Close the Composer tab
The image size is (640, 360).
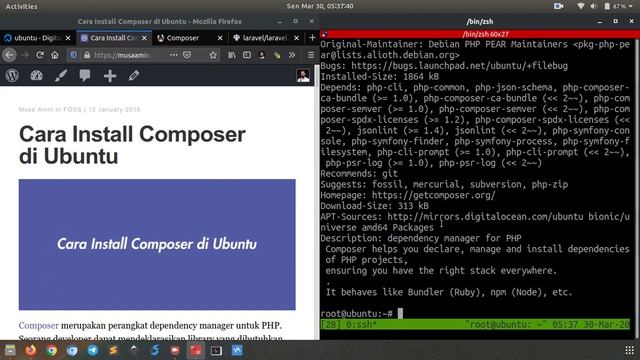coord(220,38)
